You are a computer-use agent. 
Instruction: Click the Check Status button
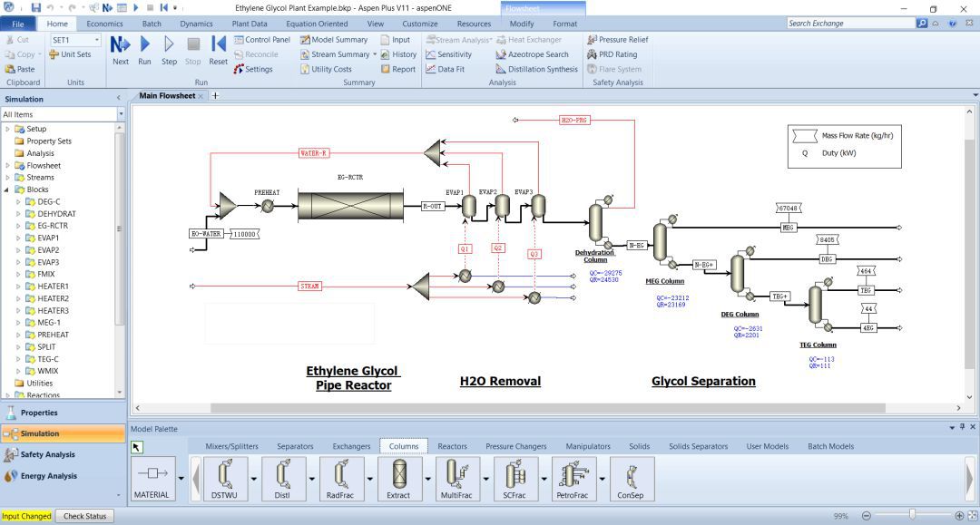click(85, 516)
